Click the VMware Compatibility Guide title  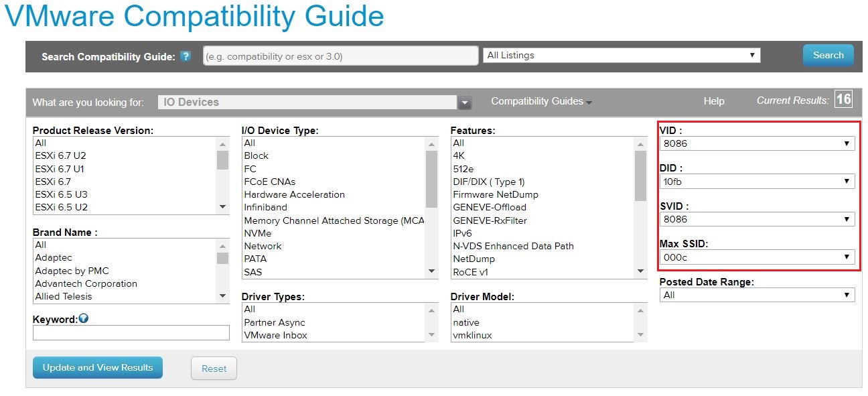pos(194,17)
